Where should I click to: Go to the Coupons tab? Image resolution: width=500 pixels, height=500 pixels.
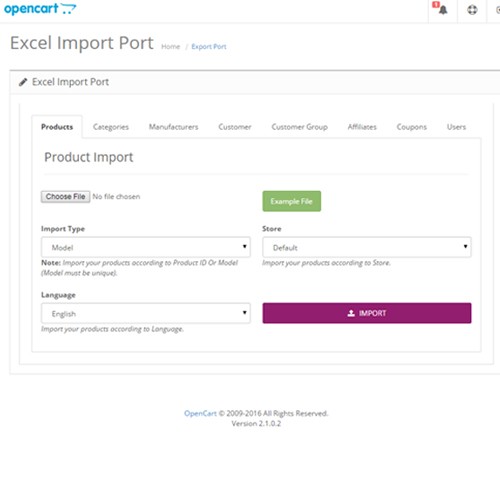tap(412, 127)
